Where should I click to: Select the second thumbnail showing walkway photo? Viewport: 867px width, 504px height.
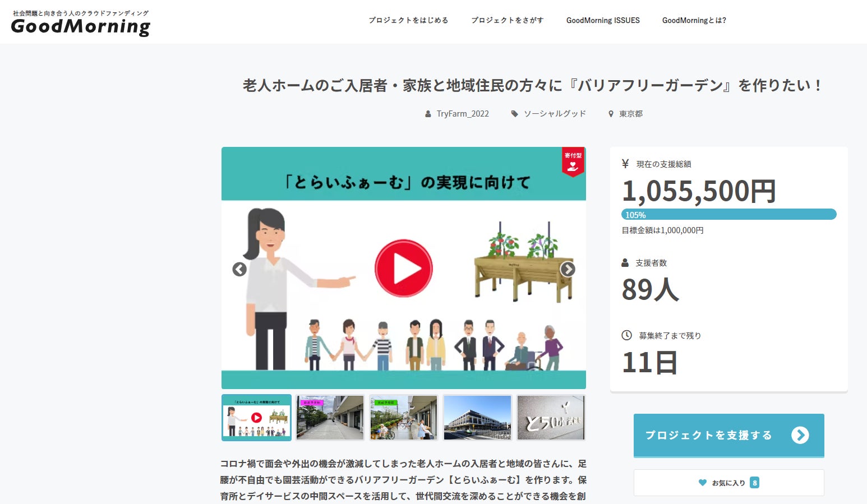click(330, 418)
